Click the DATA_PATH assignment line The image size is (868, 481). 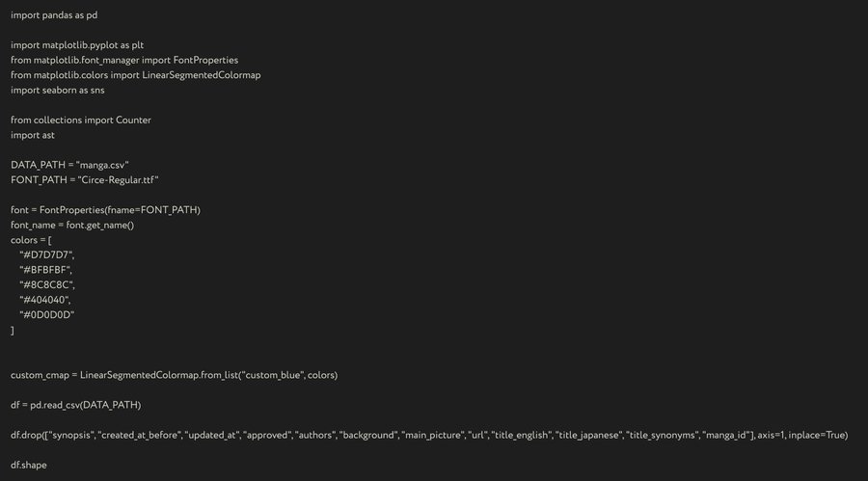pyautogui.click(x=69, y=165)
